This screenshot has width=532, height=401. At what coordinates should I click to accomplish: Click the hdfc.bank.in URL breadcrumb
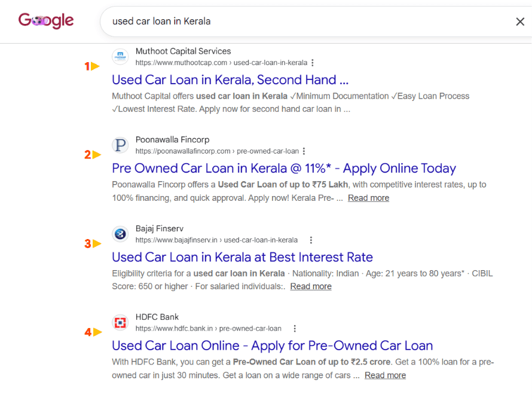click(209, 329)
